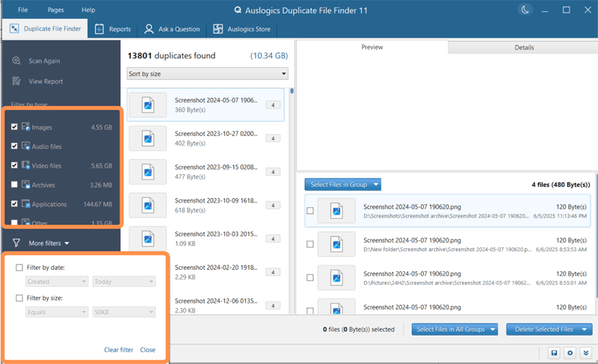Click thumbnail of Screenshot 2023-10-03 2015 group
The width and height of the screenshot is (598, 364).
point(148,239)
